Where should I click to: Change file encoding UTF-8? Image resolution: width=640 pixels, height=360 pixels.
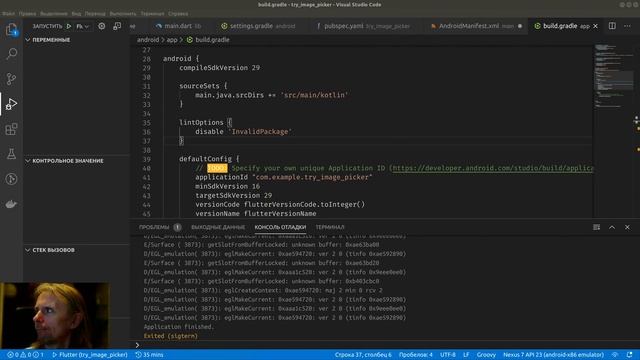(448, 355)
